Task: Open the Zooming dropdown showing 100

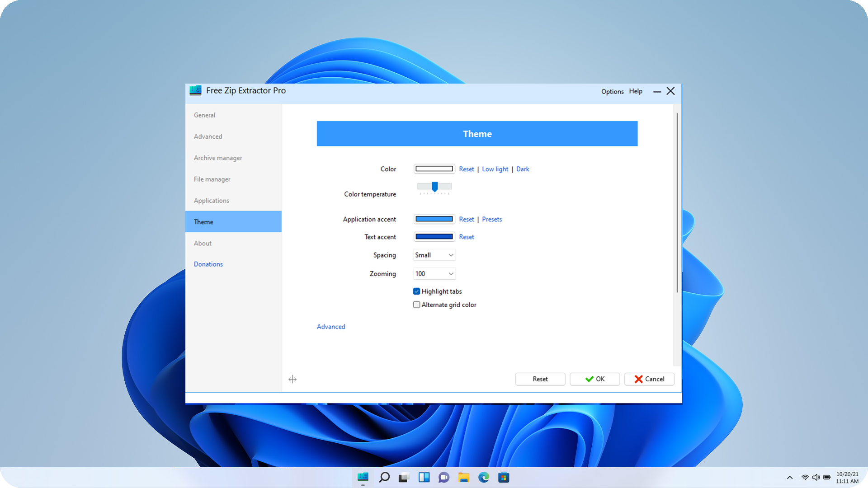Action: pyautogui.click(x=434, y=273)
